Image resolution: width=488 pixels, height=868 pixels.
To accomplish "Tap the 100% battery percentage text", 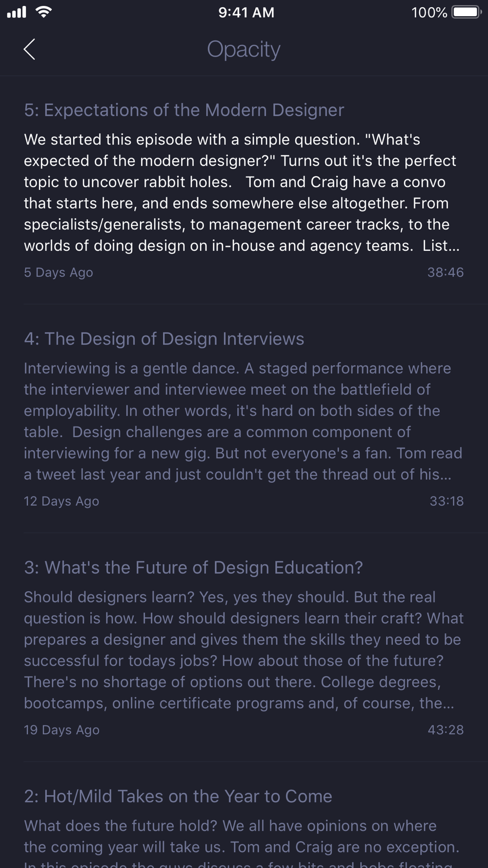I will click(x=429, y=12).
